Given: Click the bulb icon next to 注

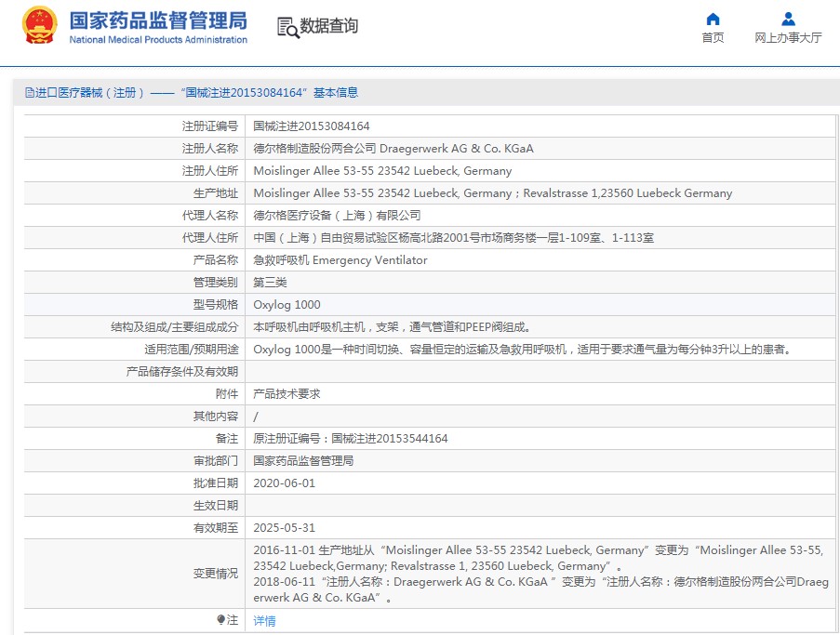Looking at the screenshot, I should (x=220, y=619).
